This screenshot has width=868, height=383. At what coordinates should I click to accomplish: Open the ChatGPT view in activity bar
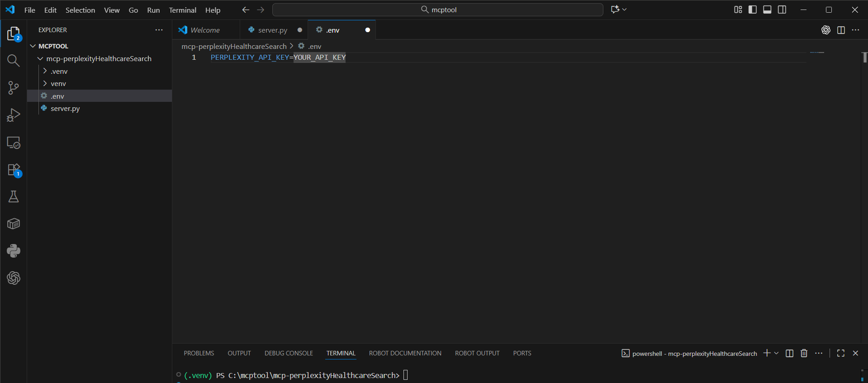(x=14, y=278)
